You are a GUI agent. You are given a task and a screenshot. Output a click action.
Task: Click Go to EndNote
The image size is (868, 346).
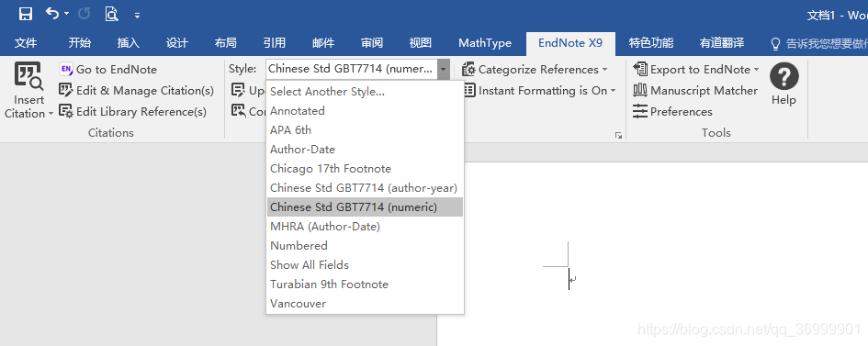108,70
